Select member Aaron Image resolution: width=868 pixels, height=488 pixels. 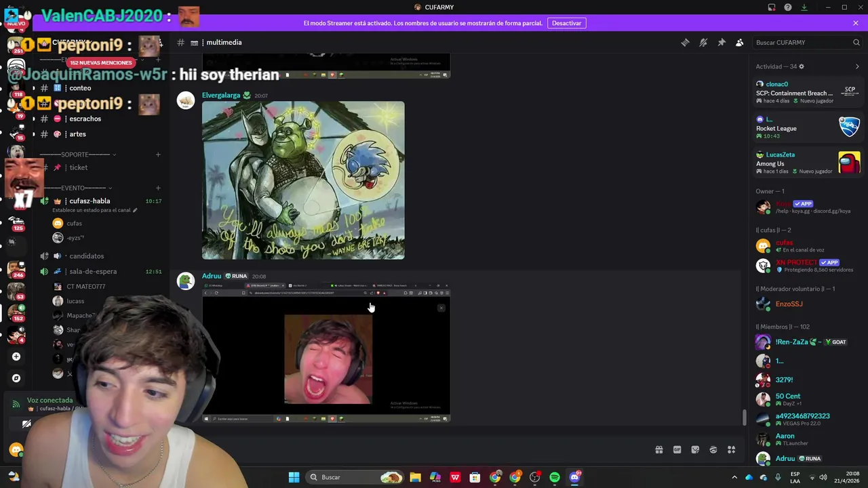(808, 439)
